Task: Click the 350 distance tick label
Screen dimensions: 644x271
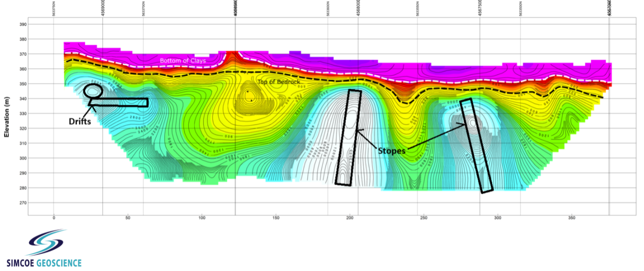Action: pyautogui.click(x=571, y=218)
